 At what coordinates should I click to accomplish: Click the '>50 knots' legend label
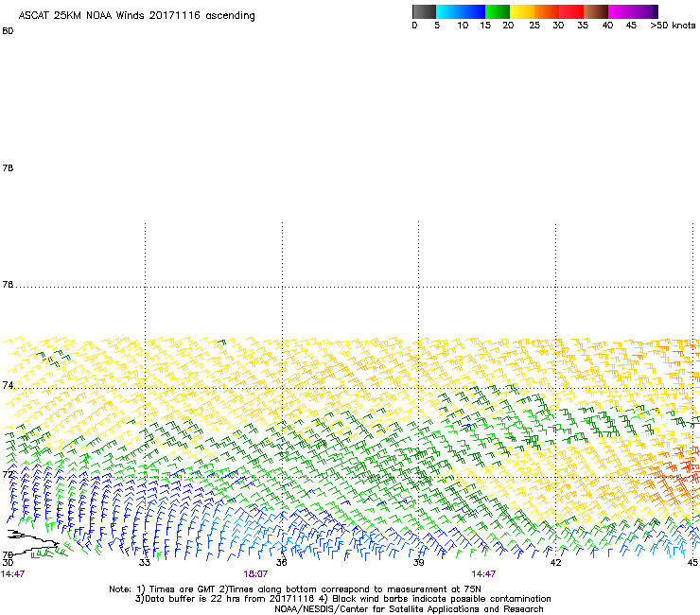click(x=673, y=26)
